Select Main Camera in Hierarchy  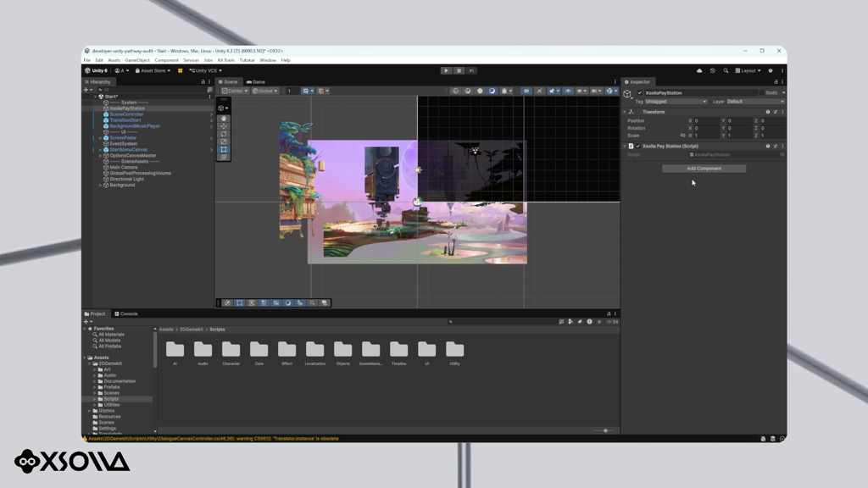(124, 167)
